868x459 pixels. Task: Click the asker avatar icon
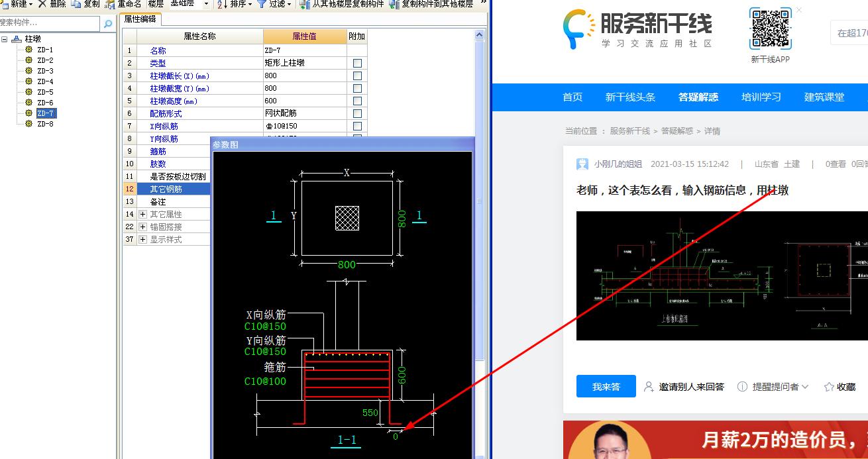(582, 164)
